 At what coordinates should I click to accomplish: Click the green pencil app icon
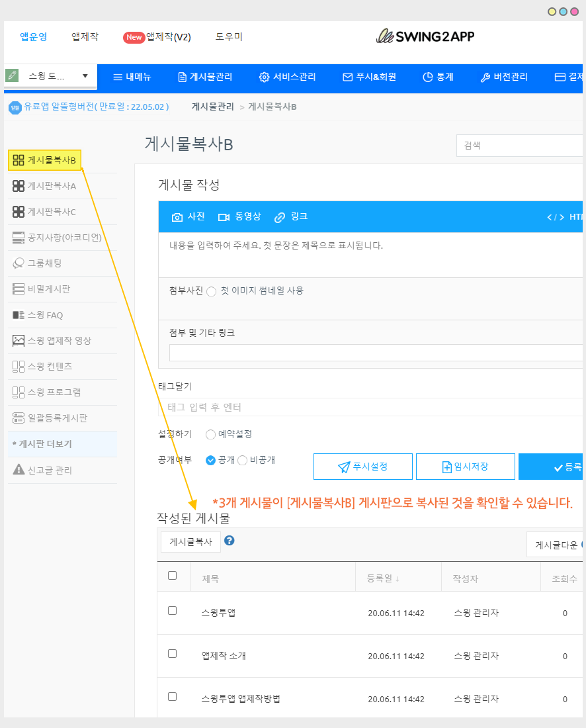[12, 75]
